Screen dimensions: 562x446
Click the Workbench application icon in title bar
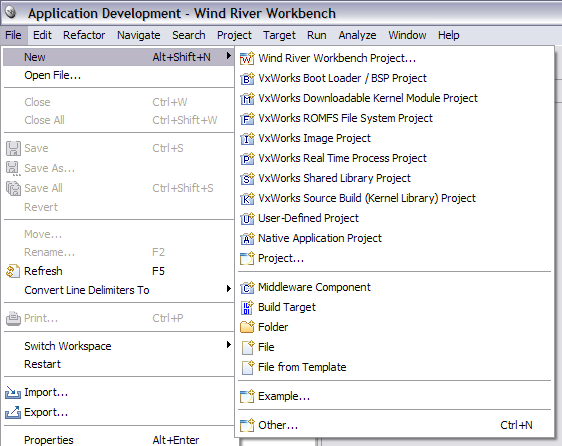click(11, 12)
